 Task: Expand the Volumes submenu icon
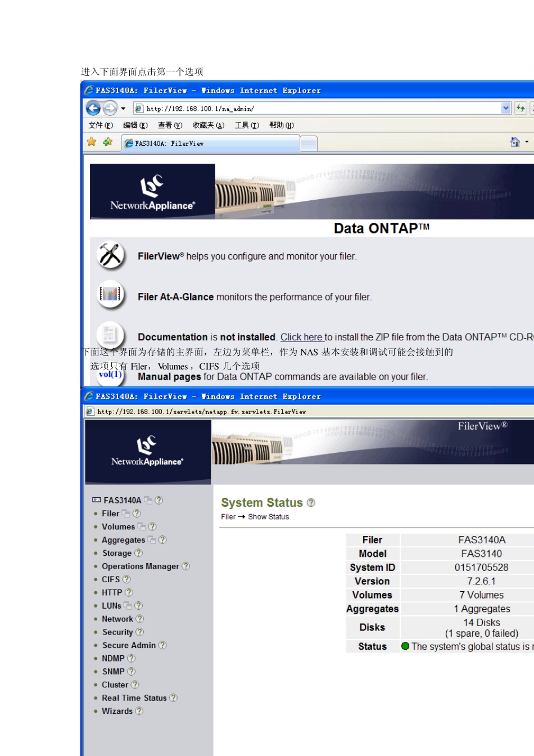pos(142,527)
